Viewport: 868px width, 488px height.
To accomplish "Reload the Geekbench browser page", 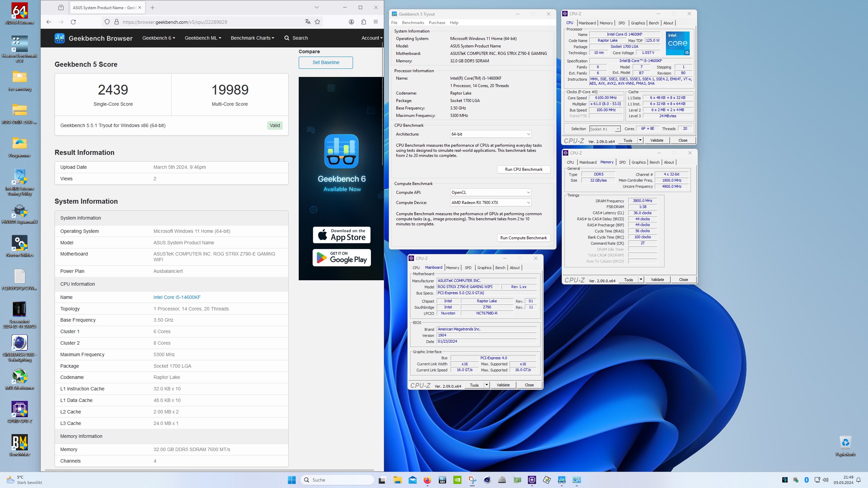I will point(73,22).
